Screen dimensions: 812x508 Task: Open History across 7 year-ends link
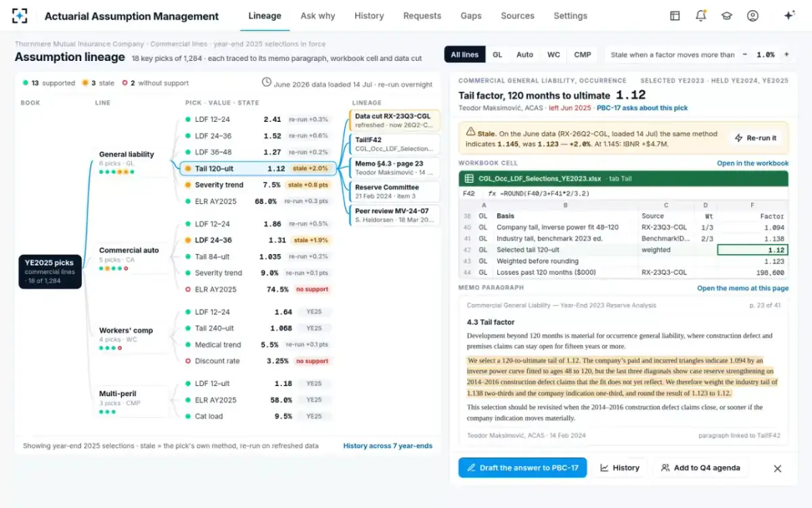(x=388, y=446)
